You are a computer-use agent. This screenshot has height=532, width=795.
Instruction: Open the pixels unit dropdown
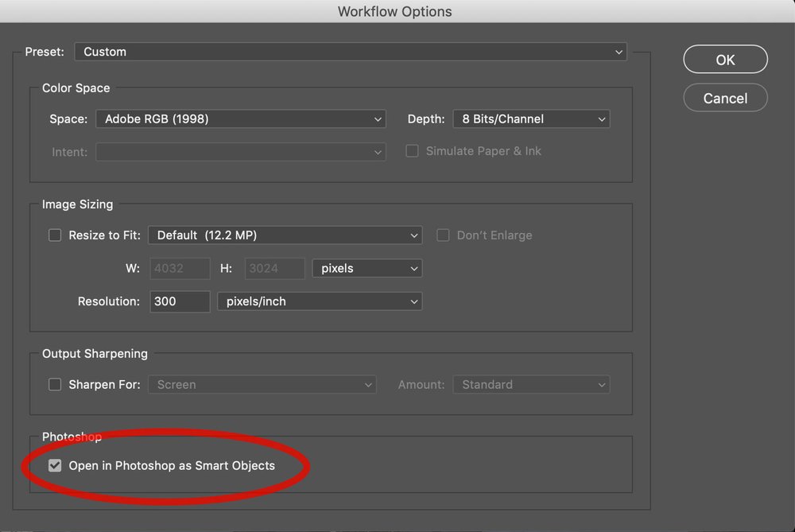coord(366,268)
